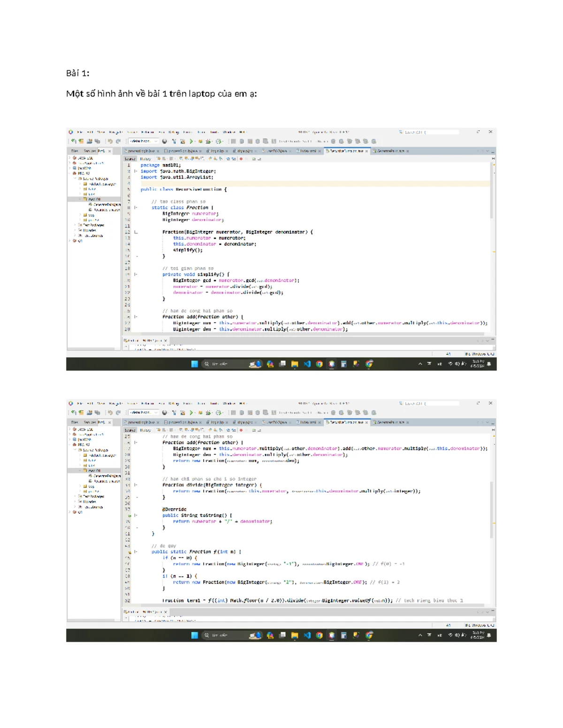
Task: Open VS Code from first screenshot's taskbar
Action: tap(307, 364)
